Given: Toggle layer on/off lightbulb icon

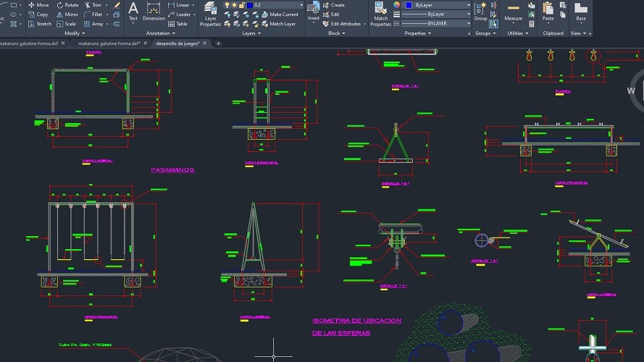Looking at the screenshot, I should (227, 5).
